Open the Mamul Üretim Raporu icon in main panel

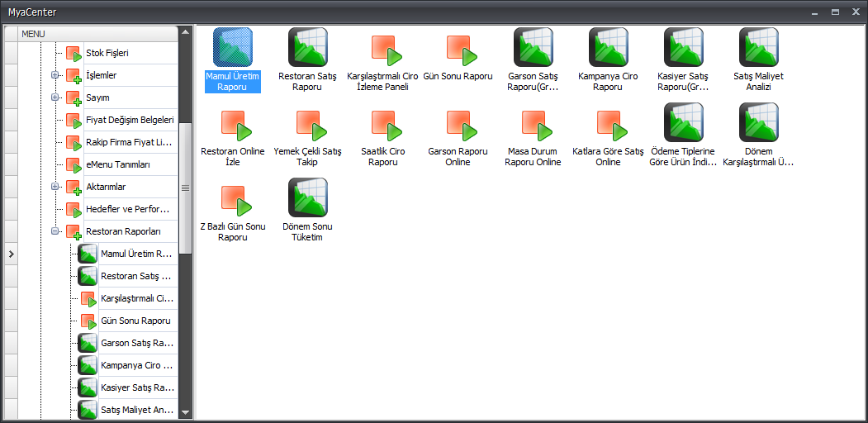[x=233, y=48]
